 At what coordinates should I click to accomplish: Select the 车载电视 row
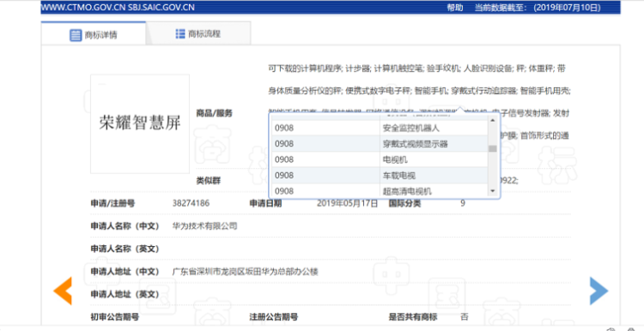(380, 176)
